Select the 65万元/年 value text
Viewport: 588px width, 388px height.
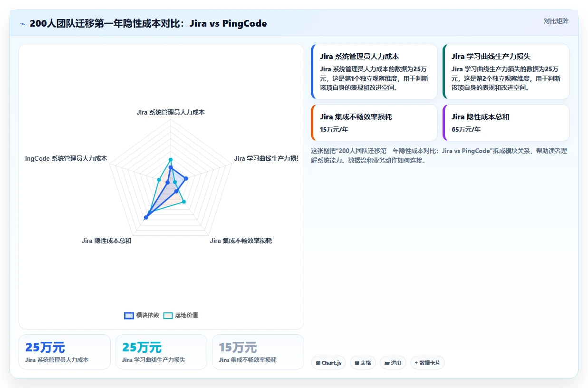pos(466,129)
